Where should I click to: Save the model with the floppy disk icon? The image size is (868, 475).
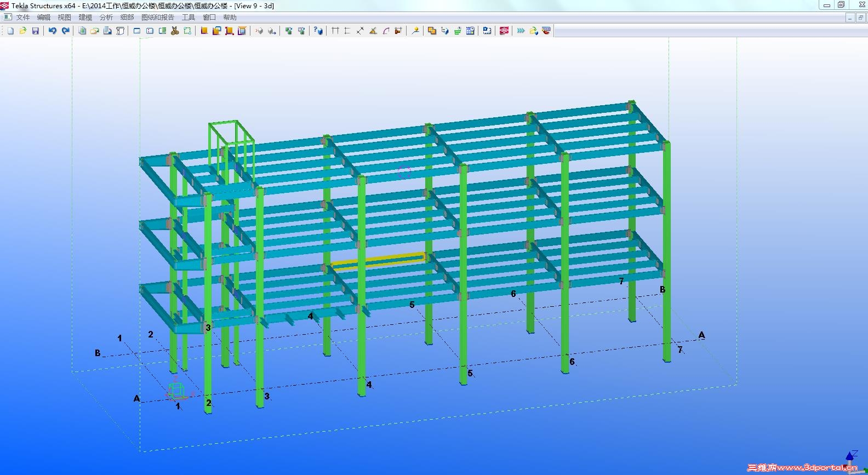point(36,31)
